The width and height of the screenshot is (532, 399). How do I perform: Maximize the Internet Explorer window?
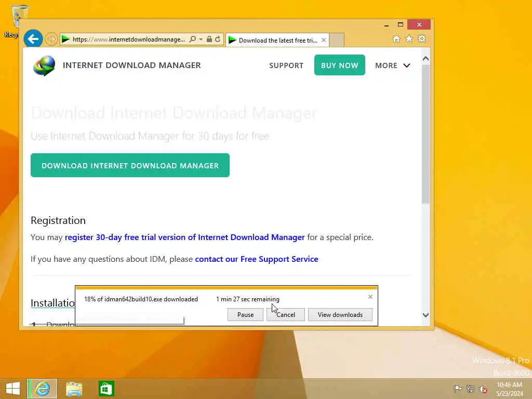click(401, 24)
